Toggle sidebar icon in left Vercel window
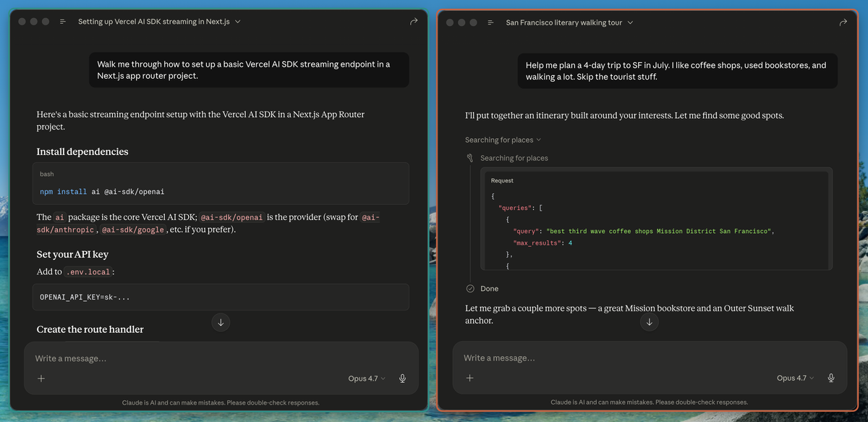This screenshot has height=422, width=868. (x=63, y=22)
